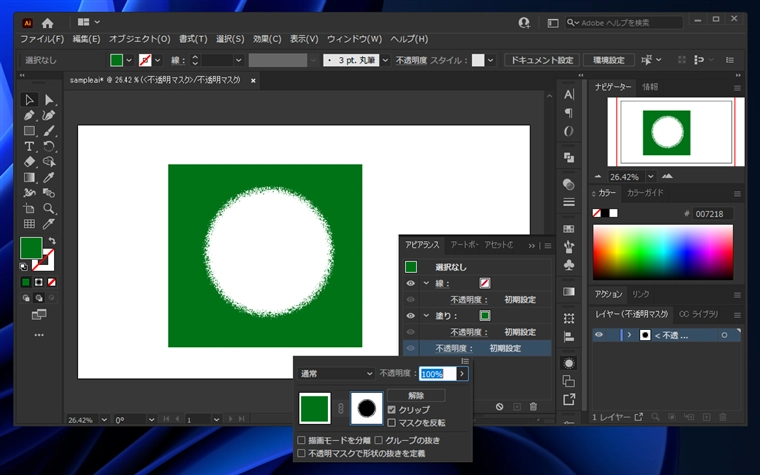Swap fill and stroke arrow
Screen dimensions: 760x475
click(52, 240)
